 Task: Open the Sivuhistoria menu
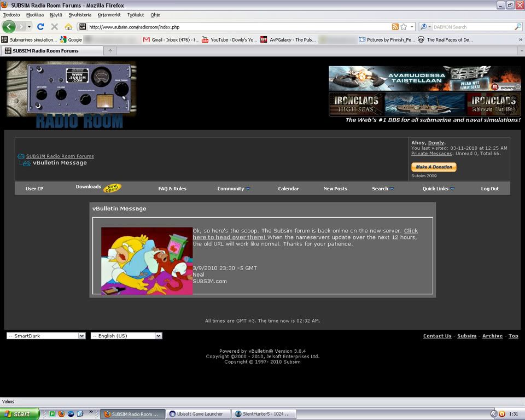click(80, 15)
